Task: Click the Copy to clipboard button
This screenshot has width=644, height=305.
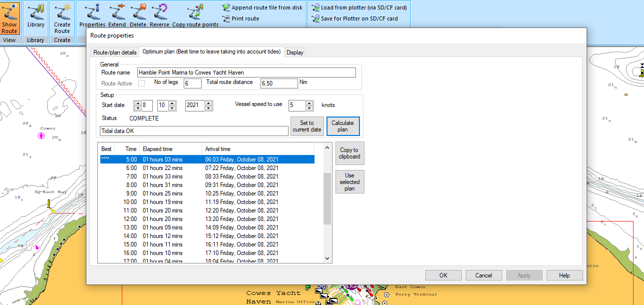Action: coord(349,153)
